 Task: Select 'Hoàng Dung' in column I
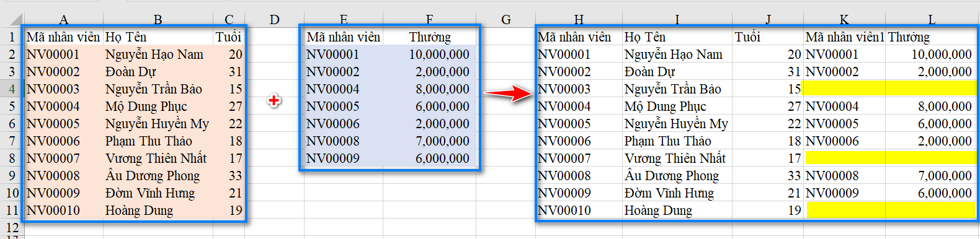(x=658, y=211)
